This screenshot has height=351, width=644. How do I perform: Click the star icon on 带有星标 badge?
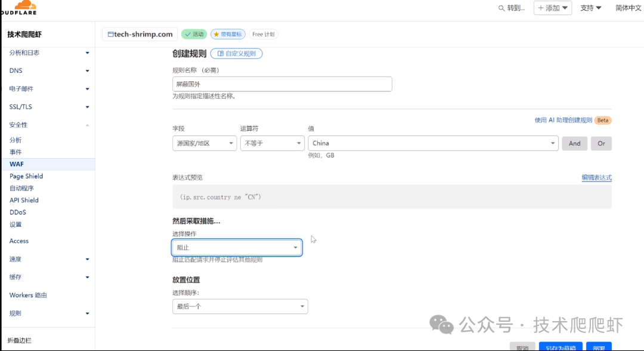tap(217, 34)
